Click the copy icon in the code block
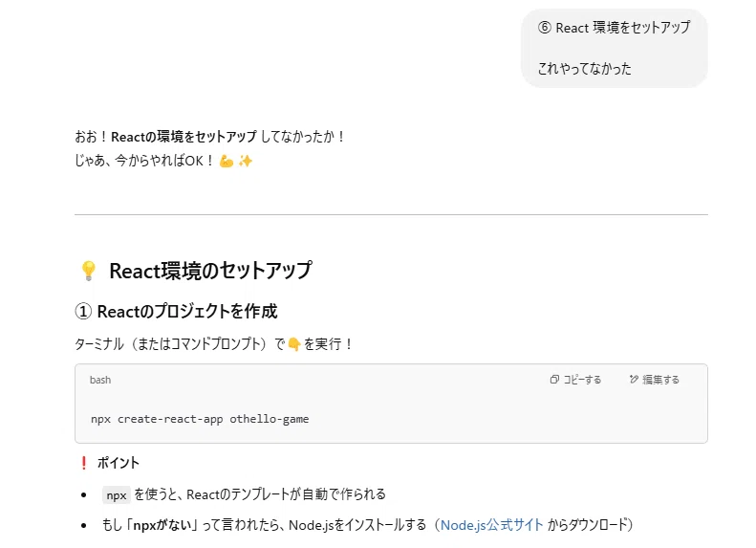 coord(554,380)
